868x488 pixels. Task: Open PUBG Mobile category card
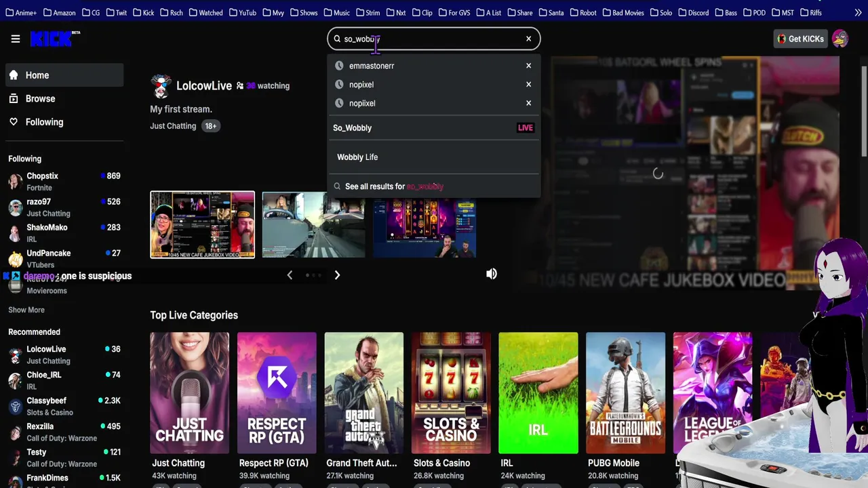(x=625, y=392)
